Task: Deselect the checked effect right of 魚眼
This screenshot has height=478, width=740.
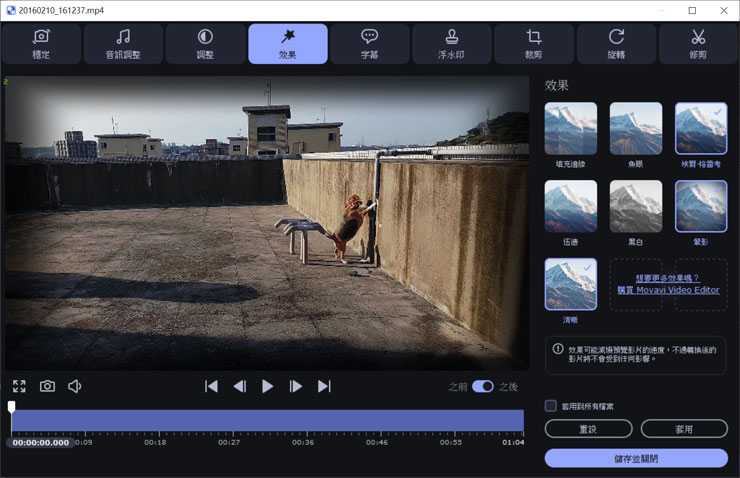Action: click(701, 128)
